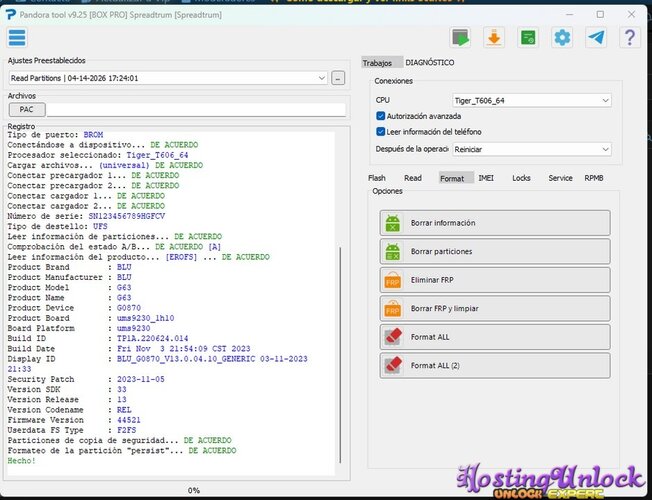Image resolution: width=652 pixels, height=500 pixels.
Task: Open the Telegram channel icon
Action: tap(596, 38)
